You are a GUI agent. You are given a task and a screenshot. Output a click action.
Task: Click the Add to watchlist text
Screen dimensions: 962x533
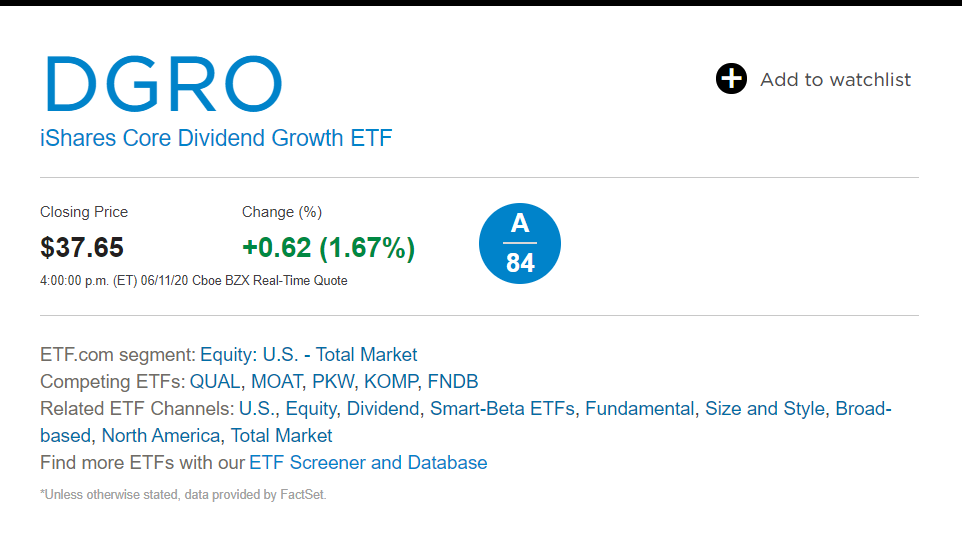click(x=835, y=80)
